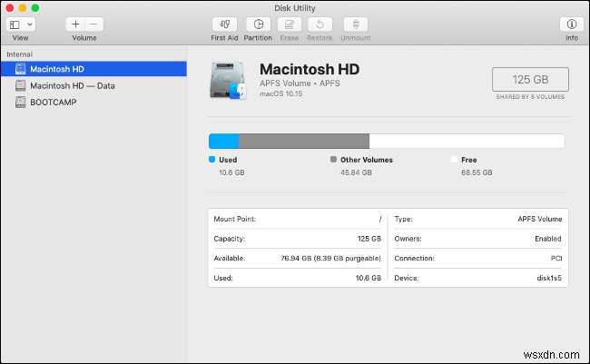Click the Macintosh HD title heading
This screenshot has height=364, width=590.
pyautogui.click(x=310, y=69)
